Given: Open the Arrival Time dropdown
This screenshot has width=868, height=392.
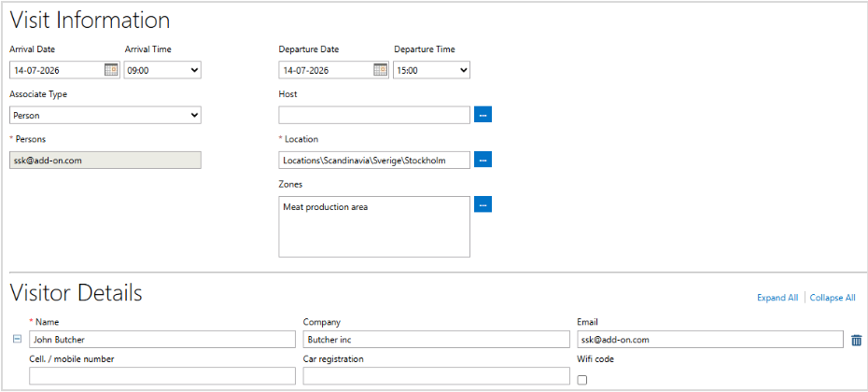Looking at the screenshot, I should 162,70.
